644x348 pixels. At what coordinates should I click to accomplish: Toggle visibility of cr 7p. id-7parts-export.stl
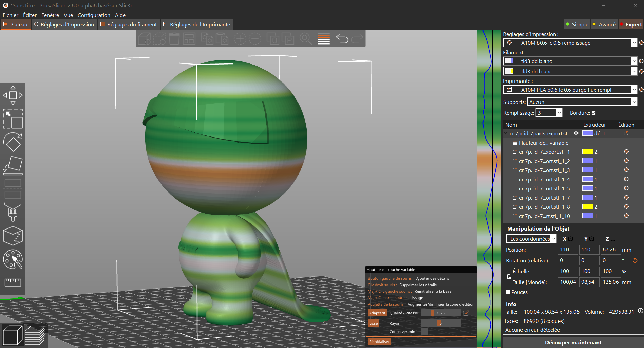(576, 133)
